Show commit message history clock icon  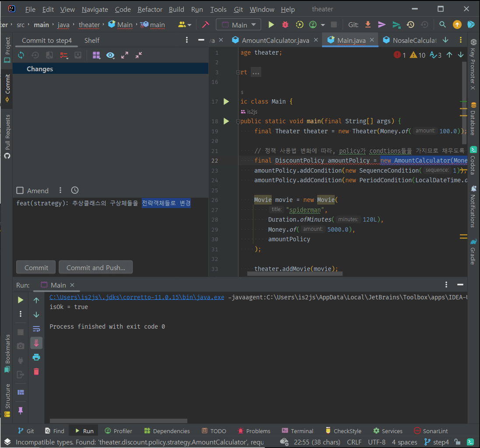pyautogui.click(x=75, y=191)
